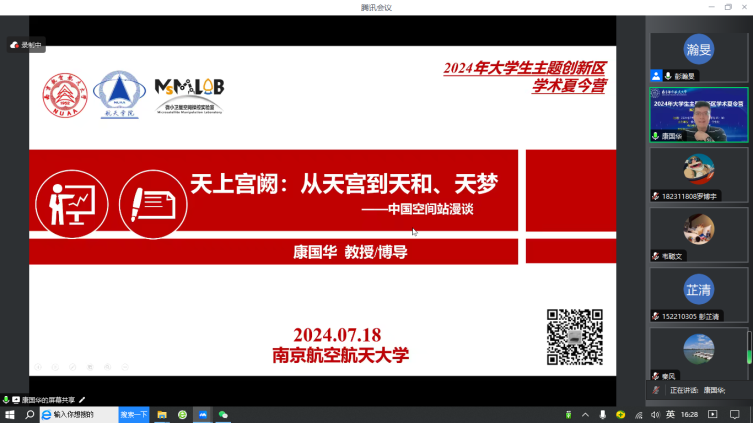The width and height of the screenshot is (753, 423).
Task: Click the 搜索一下 search button
Action: click(134, 414)
